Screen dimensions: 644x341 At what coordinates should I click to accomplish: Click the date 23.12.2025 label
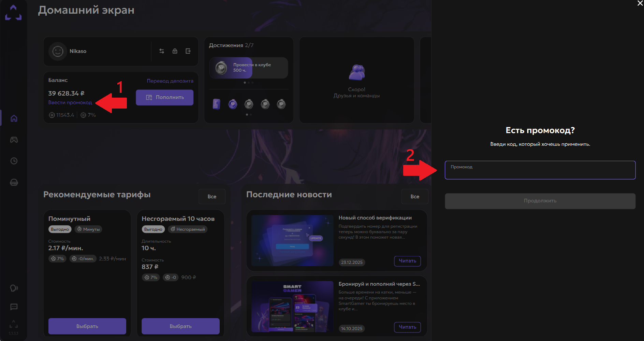coord(352,262)
